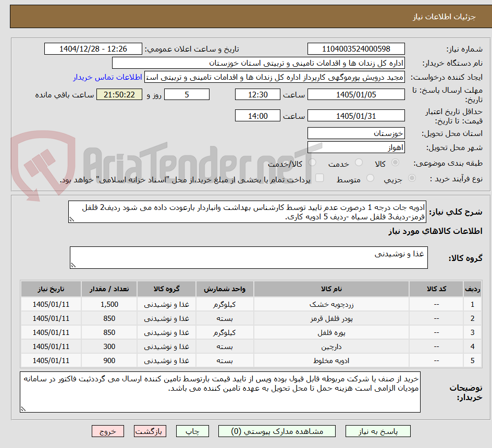Image resolution: width=492 pixels, height=448 pixels.
Task: Select the کالا/خدمت radio button
Action: pos(312,162)
